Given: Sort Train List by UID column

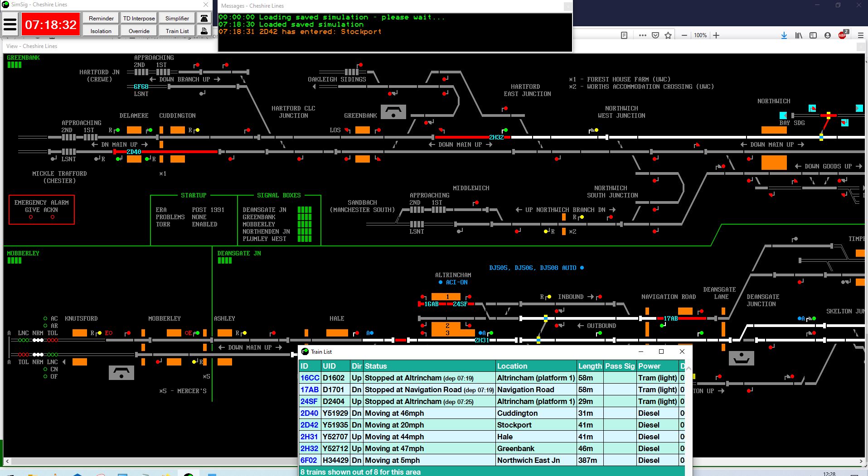Looking at the screenshot, I should click(335, 366).
